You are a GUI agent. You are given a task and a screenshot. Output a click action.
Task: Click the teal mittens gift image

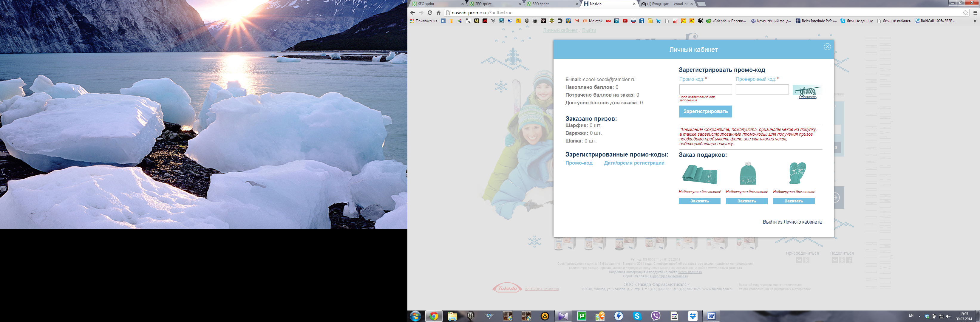[797, 173]
